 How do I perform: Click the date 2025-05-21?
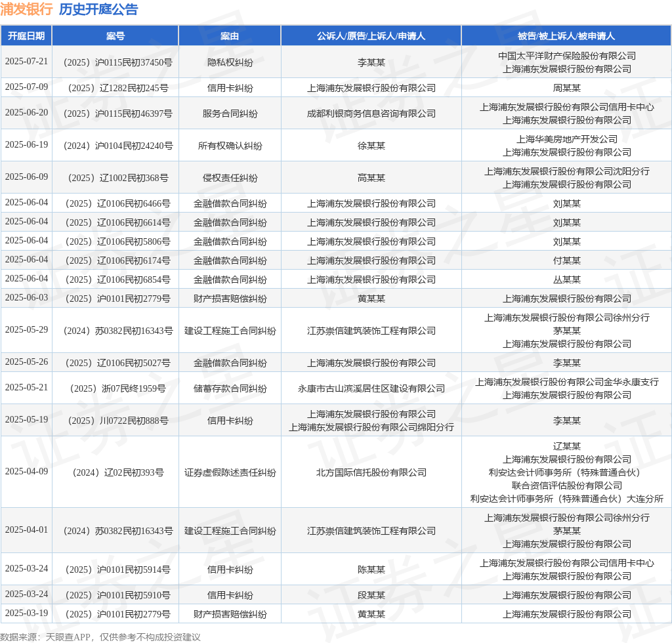point(26,387)
